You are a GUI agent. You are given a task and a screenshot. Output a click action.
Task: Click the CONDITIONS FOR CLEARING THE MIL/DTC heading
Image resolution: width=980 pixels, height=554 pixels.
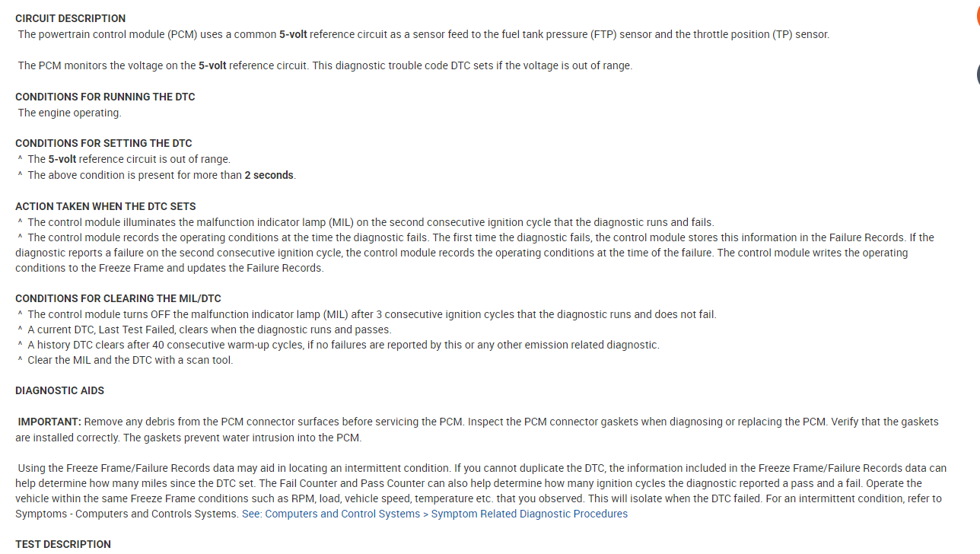click(118, 298)
